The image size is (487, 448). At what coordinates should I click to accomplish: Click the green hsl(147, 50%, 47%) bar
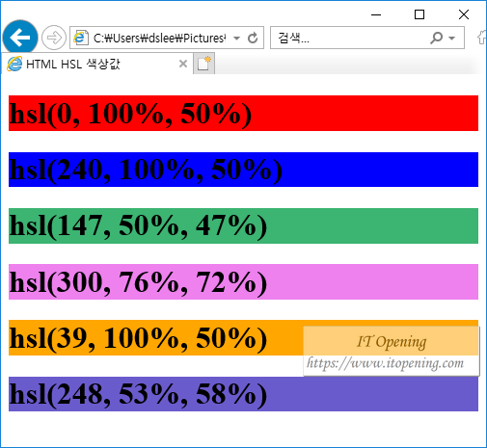pos(243,225)
